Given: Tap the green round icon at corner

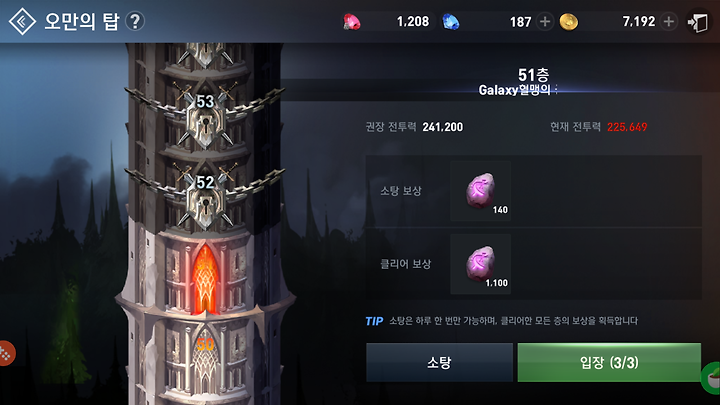Looking at the screenshot, I should 711,378.
